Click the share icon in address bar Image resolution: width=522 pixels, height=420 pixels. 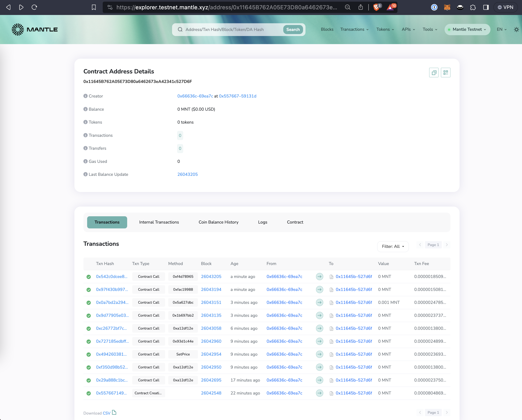coord(361,7)
